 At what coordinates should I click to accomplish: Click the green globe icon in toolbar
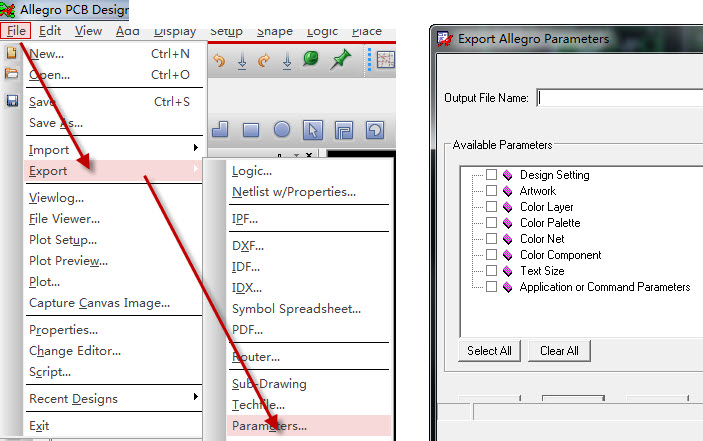tap(311, 58)
